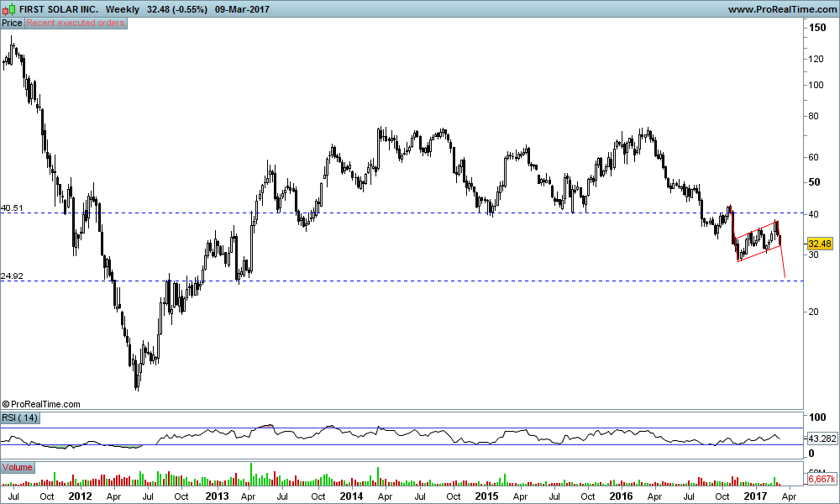Select the Recent executed orders label

[76, 23]
